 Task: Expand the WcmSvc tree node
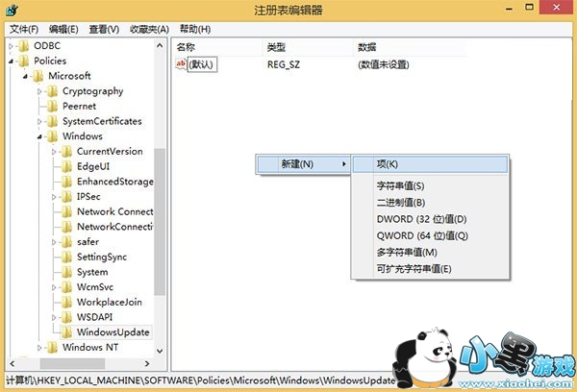coord(54,287)
